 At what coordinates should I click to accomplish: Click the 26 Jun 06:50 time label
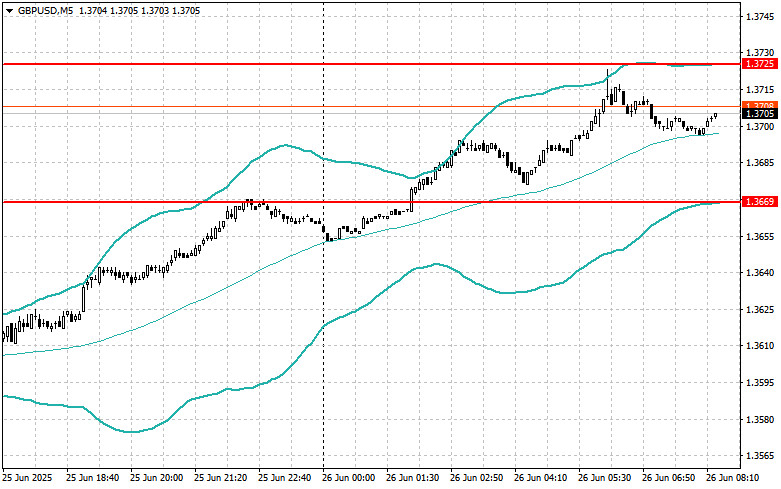pos(668,478)
